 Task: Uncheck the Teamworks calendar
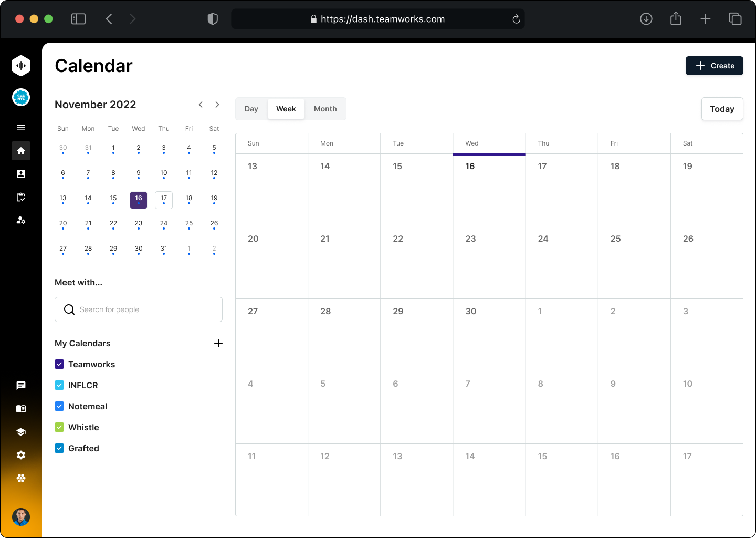click(x=59, y=364)
